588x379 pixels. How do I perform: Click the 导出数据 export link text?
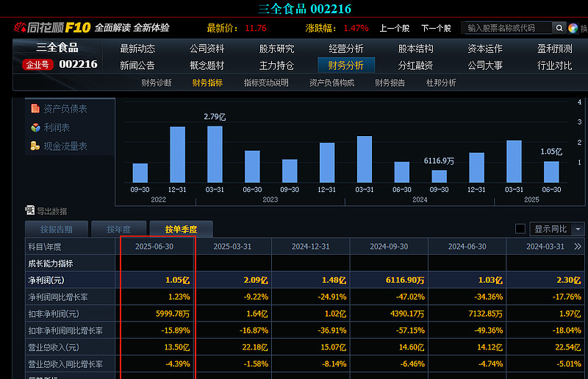(51, 211)
